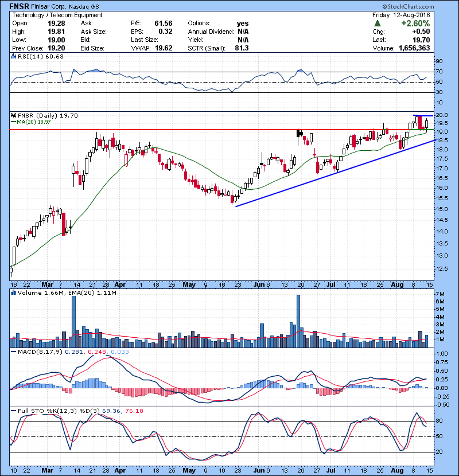Click the MACD histogram value 0.033

(120, 352)
